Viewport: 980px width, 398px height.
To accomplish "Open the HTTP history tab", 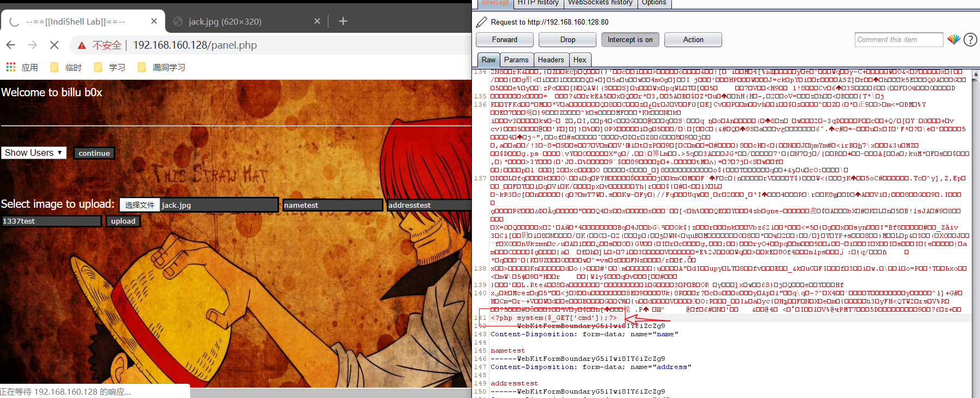I will pos(538,3).
